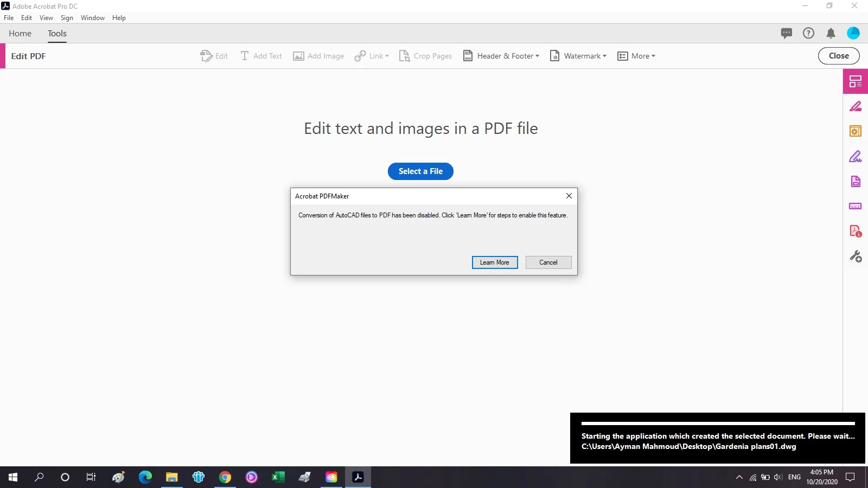The image size is (868, 488).
Task: Click the wrench add-tools icon
Action: (856, 256)
